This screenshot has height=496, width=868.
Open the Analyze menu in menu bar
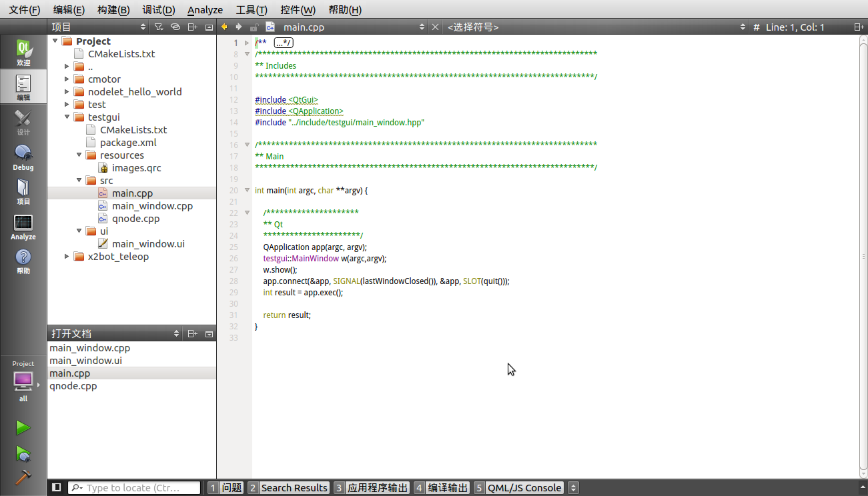click(205, 10)
